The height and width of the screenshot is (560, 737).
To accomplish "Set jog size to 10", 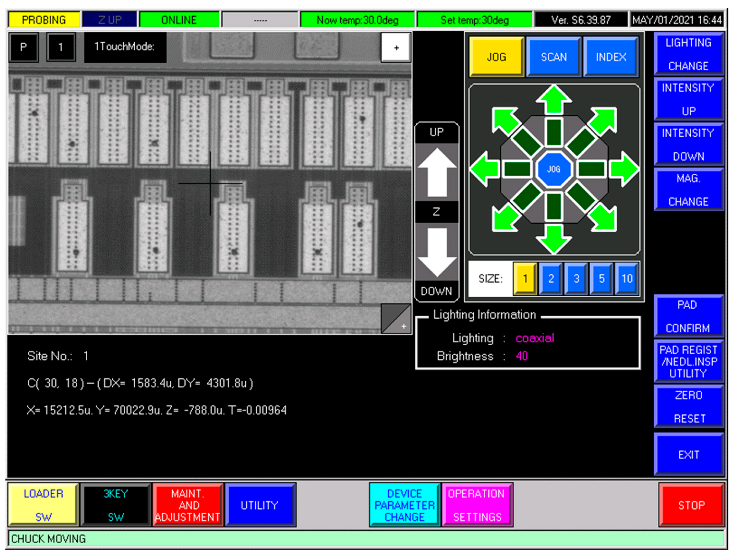I will tap(627, 279).
